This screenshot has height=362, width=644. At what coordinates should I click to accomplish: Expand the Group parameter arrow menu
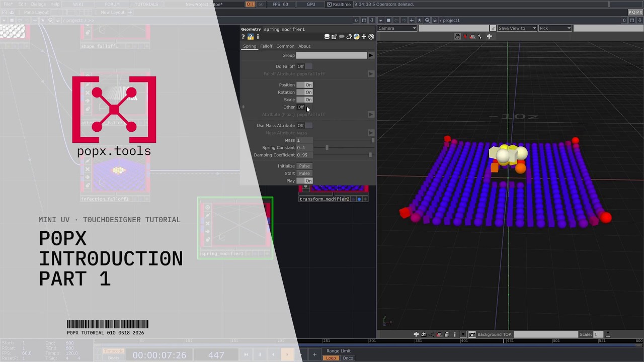[371, 55]
